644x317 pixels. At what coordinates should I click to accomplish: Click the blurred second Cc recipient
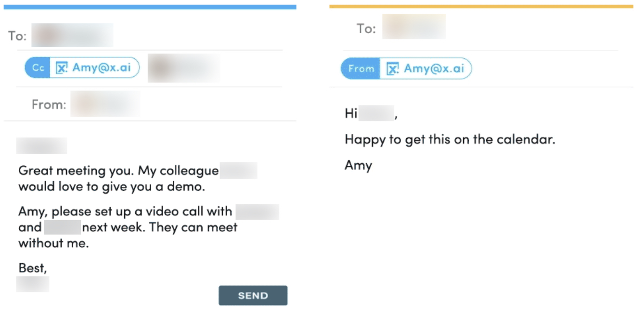[184, 68]
